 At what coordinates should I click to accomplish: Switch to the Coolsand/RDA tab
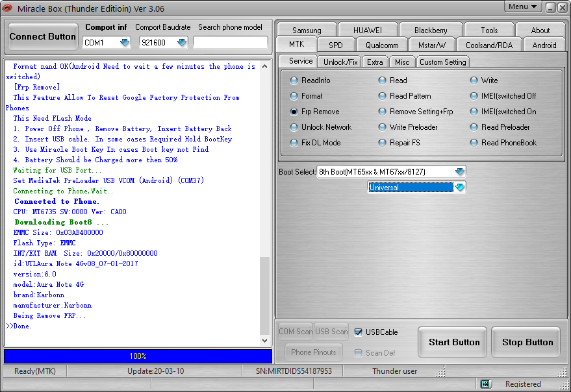[x=489, y=45]
